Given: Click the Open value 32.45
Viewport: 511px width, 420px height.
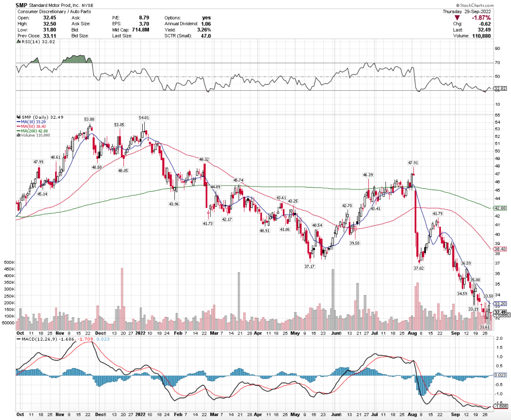Looking at the screenshot, I should coord(49,18).
